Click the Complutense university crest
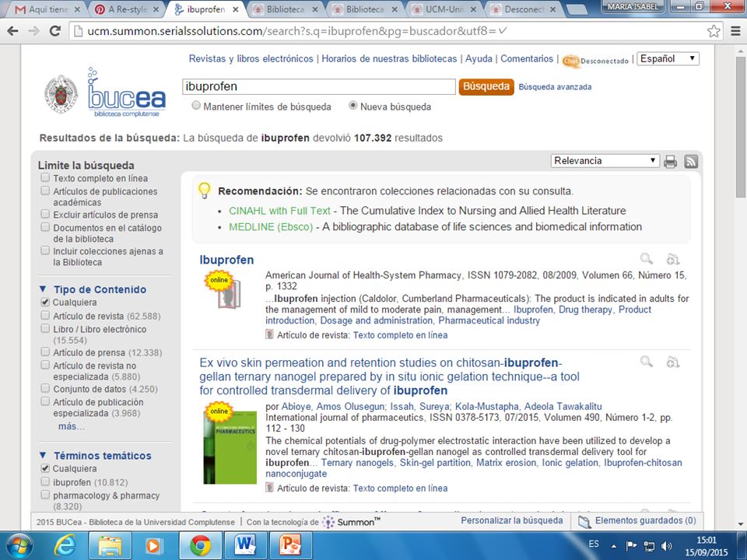This screenshot has height=560, width=747. [x=61, y=94]
